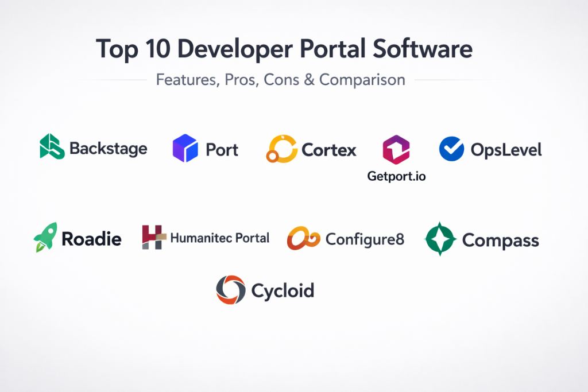Image resolution: width=588 pixels, height=392 pixels.
Task: Click the Humanitec Portal text
Action: pos(220,238)
